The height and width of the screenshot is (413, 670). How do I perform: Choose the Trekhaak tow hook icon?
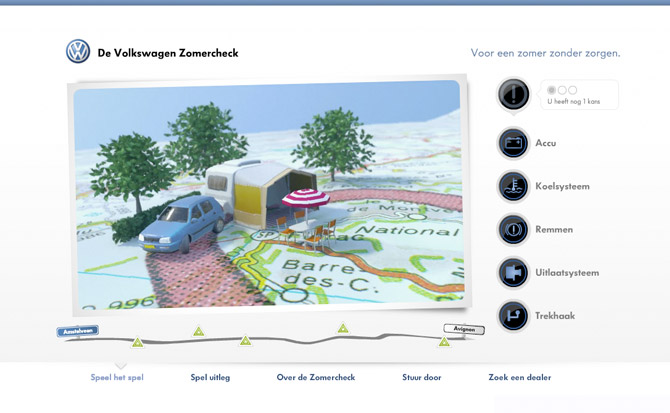point(513,316)
